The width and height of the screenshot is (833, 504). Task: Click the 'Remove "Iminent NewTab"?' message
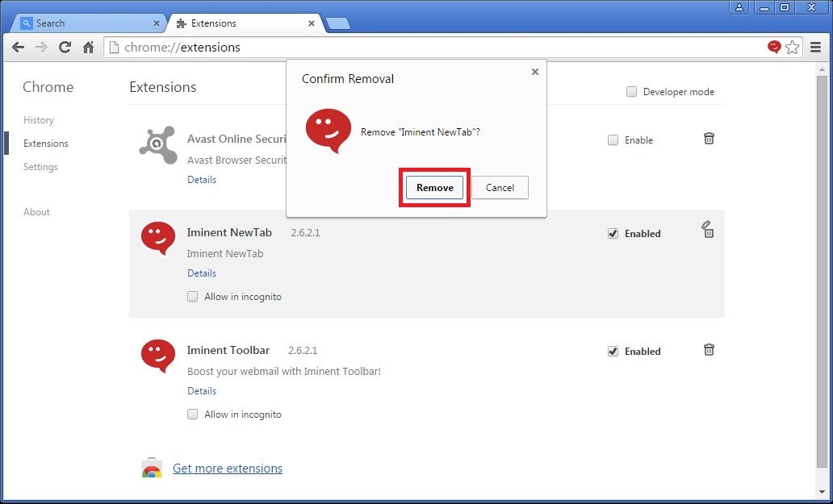point(421,132)
